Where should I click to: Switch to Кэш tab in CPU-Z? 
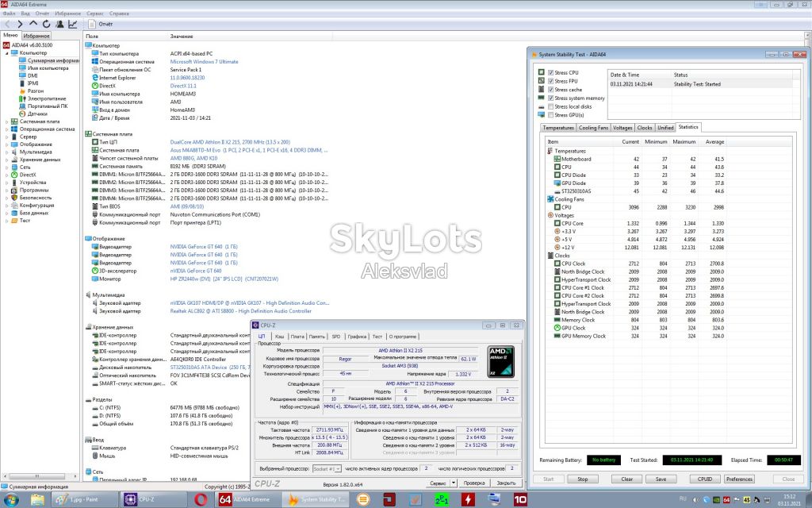(279, 337)
